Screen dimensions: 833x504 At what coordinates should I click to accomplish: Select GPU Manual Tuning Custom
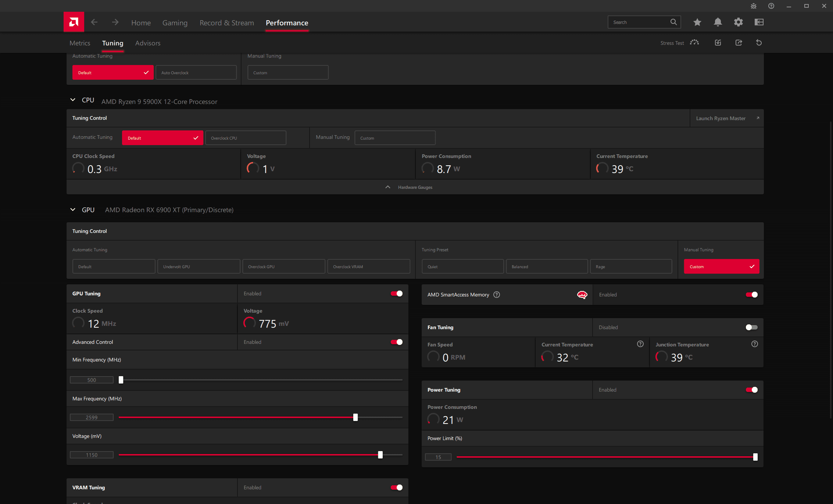pos(721,266)
